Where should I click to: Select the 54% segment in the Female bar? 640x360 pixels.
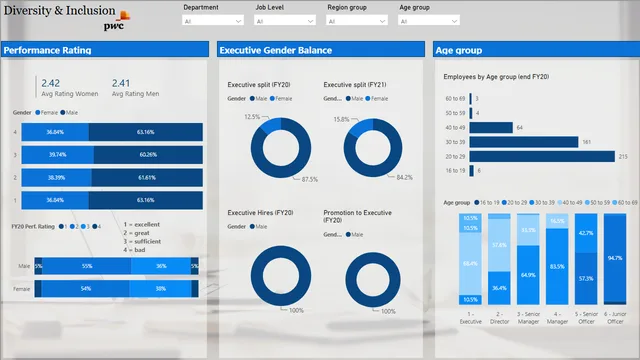coord(85,289)
